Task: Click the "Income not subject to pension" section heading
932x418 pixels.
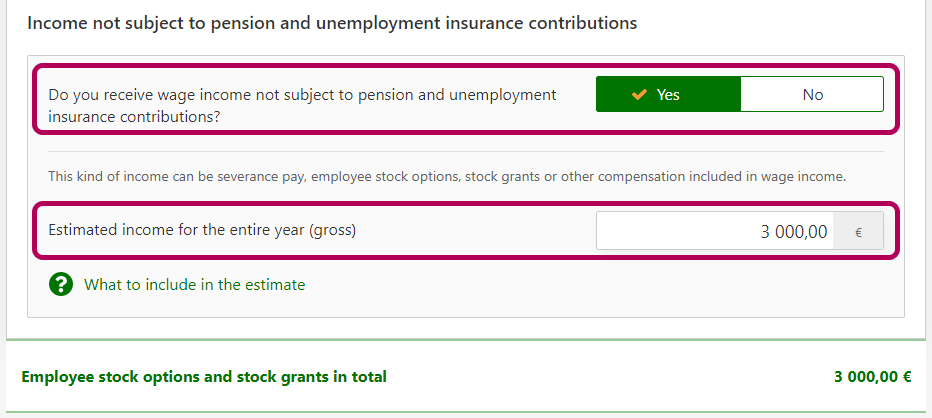Action: pos(332,22)
